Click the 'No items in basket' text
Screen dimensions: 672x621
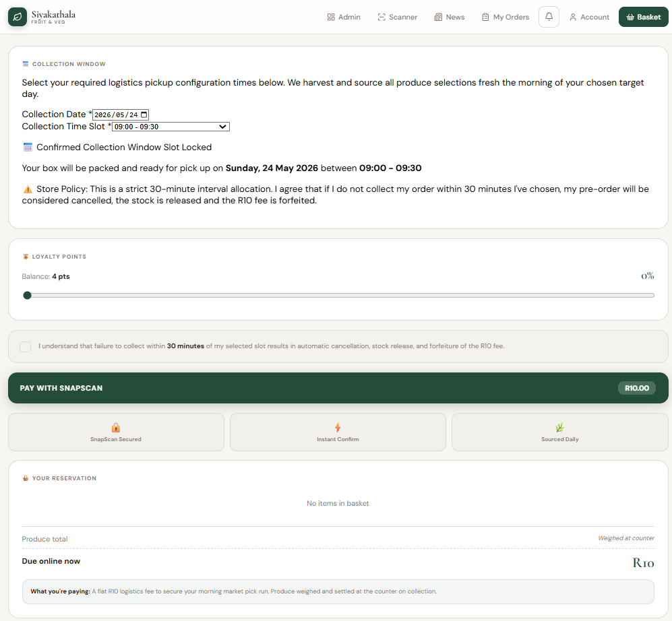pos(338,503)
